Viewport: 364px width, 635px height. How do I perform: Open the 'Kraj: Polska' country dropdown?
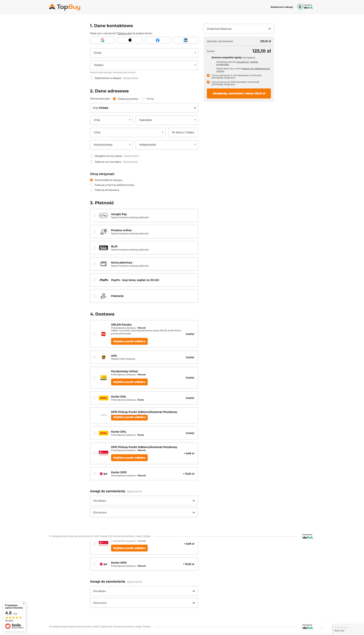click(144, 108)
